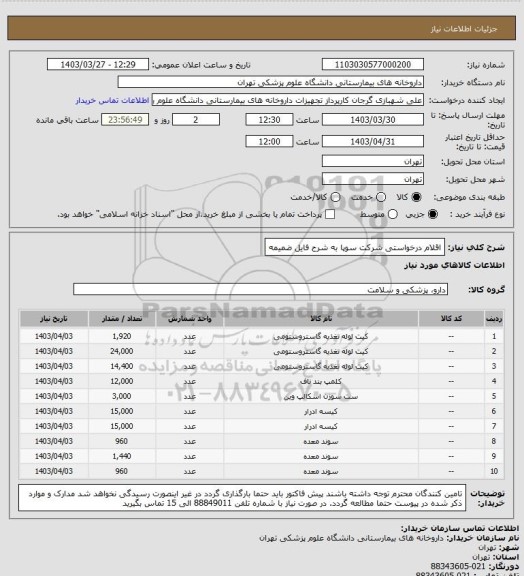
Task: Click the تاریخ نیاز column header
Action: pyautogui.click(x=54, y=318)
